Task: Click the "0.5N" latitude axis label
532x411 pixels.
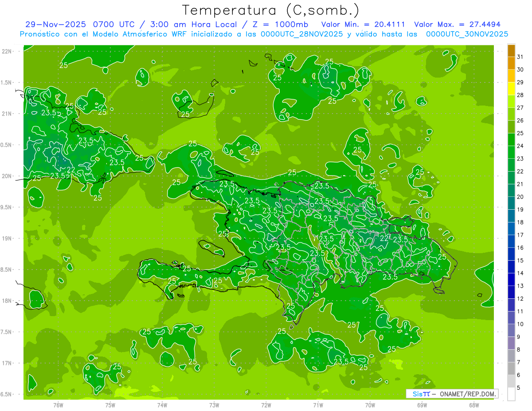Action: (x=7, y=145)
